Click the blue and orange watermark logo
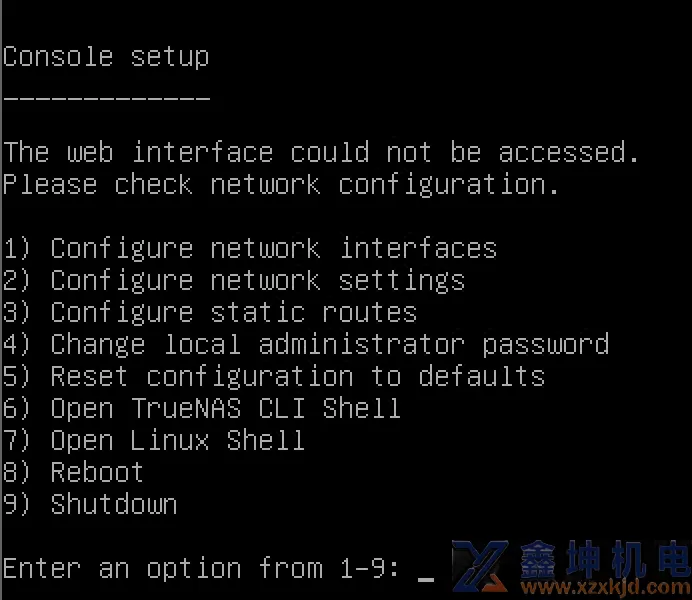692x600 pixels. 482,567
